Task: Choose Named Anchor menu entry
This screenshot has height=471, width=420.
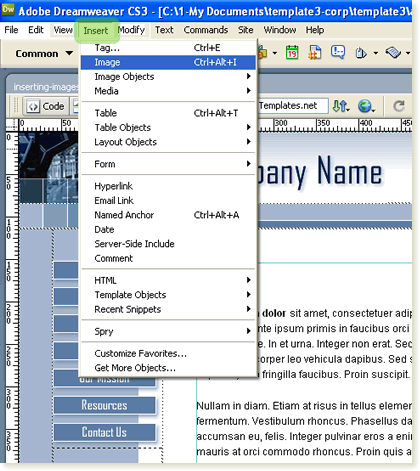Action: (x=168, y=215)
